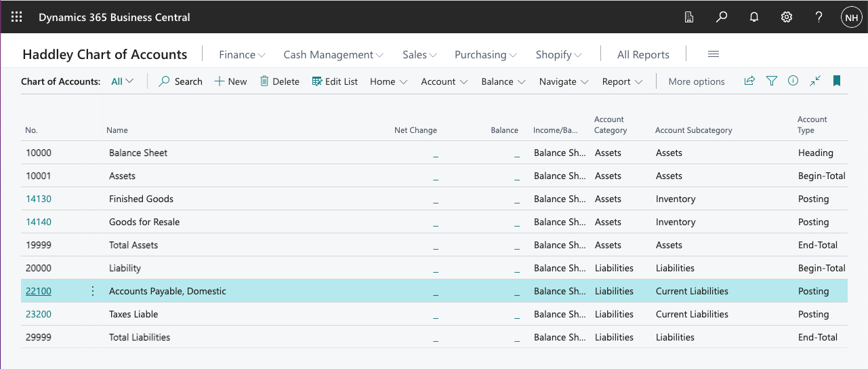Viewport: 868px width, 369px height.
Task: Open the Navigate action menu
Action: (564, 81)
